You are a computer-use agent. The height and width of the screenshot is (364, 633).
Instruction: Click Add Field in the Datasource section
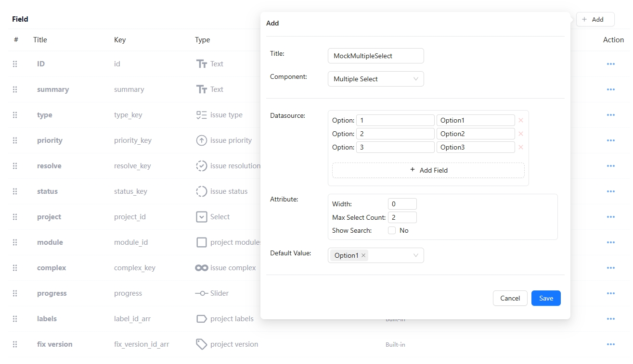(428, 170)
